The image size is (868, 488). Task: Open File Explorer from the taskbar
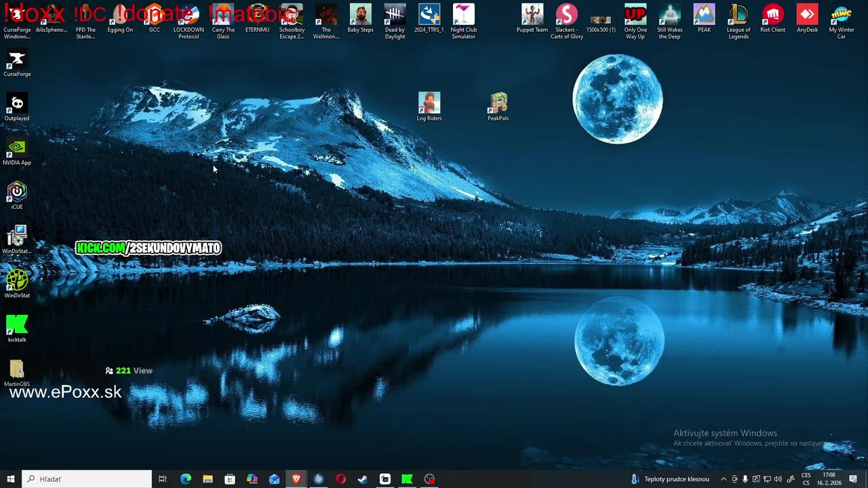click(208, 479)
